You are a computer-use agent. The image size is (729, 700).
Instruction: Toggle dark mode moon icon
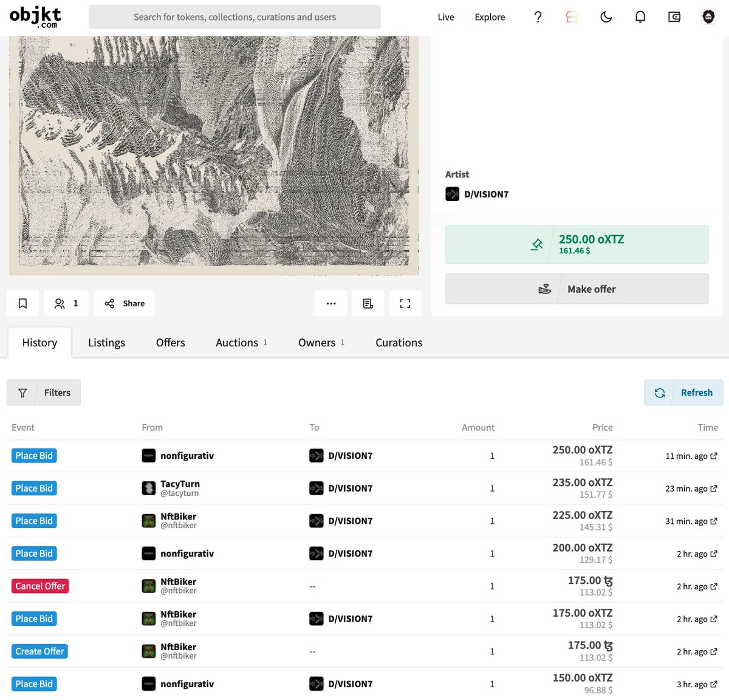point(606,17)
